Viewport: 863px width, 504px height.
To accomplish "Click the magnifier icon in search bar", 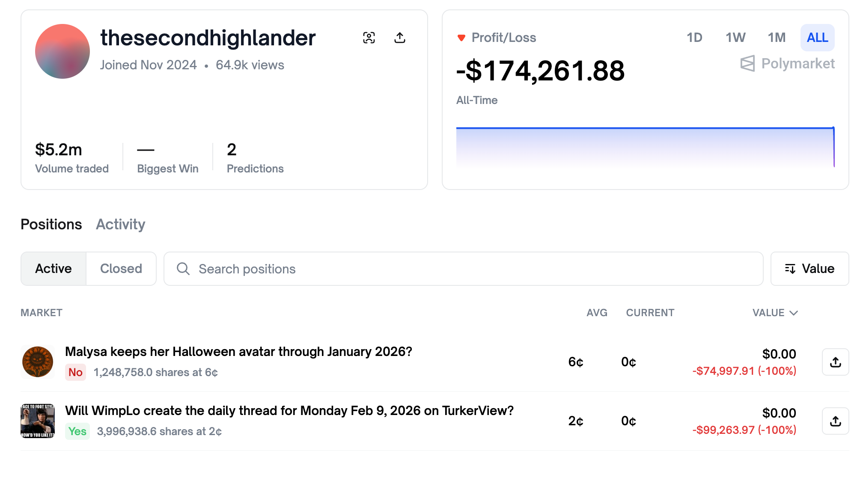I will (x=183, y=269).
